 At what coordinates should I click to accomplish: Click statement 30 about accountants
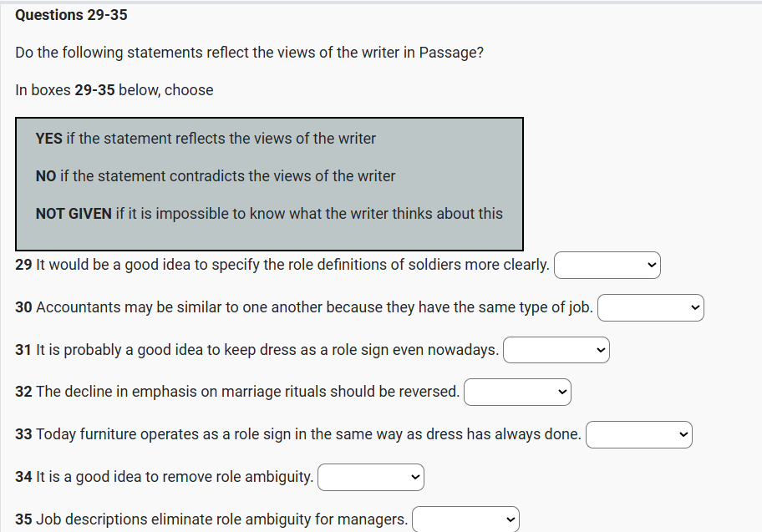(304, 307)
